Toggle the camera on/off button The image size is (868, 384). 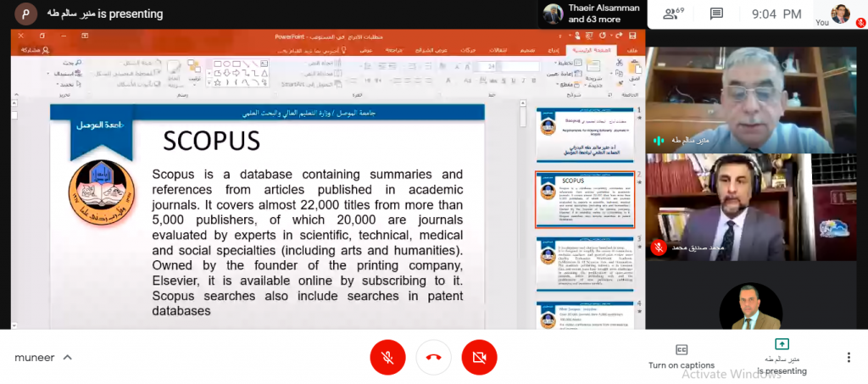coord(479,358)
